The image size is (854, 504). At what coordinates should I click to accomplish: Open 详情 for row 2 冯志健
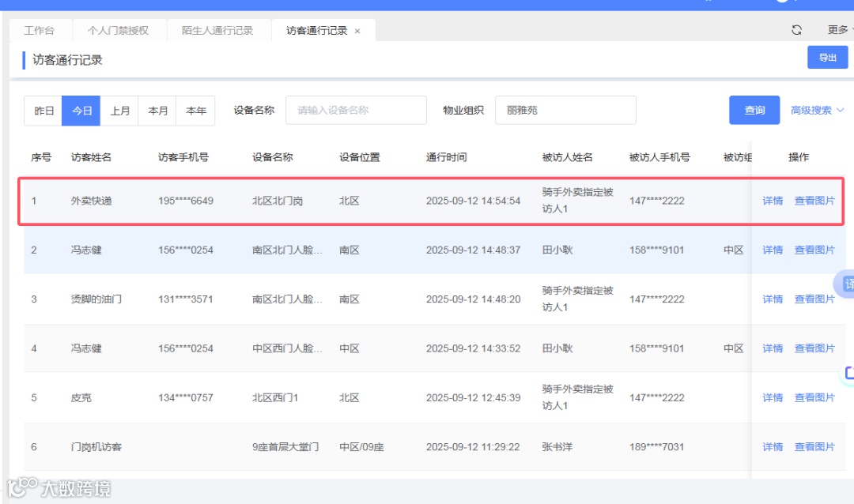(773, 250)
